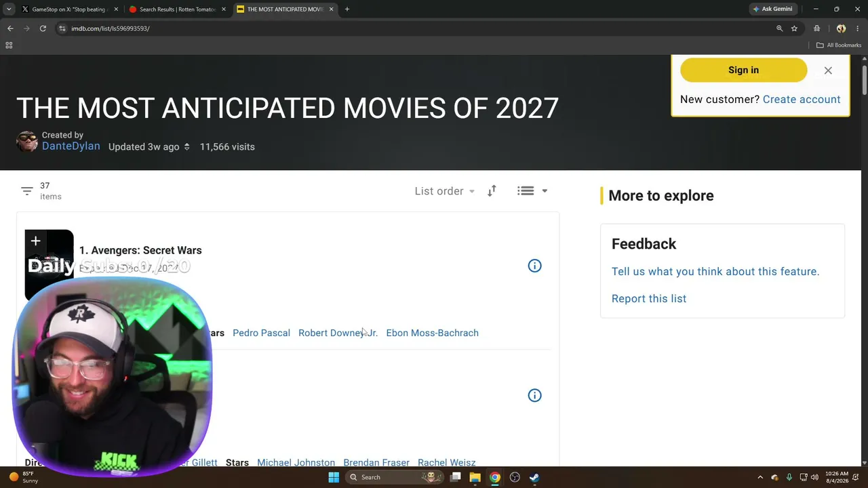This screenshot has height=488, width=868.
Task: Change the list view mode dropdown
Action: click(x=532, y=191)
